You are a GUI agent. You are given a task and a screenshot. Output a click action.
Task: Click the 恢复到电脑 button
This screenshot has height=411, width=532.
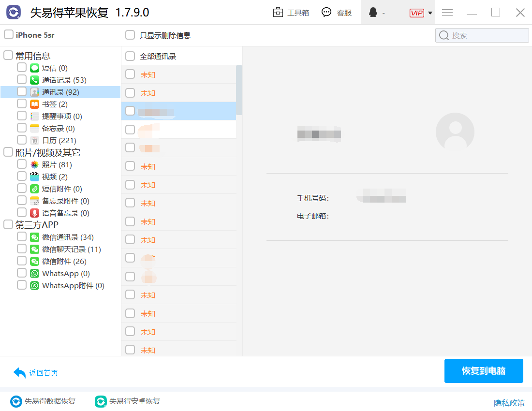pos(484,371)
